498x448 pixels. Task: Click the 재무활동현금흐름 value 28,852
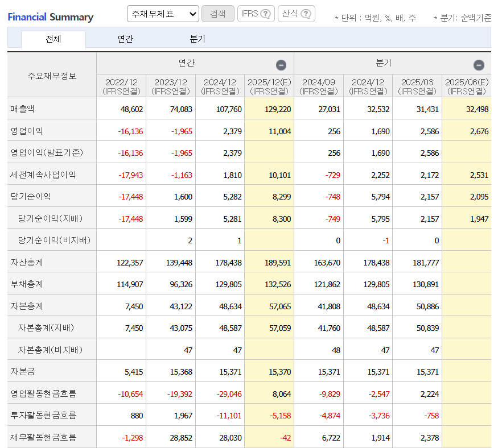pos(181,438)
